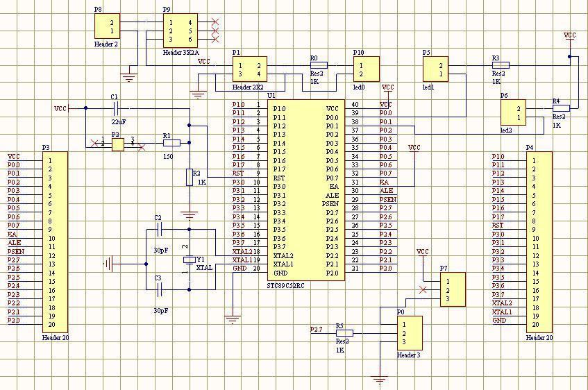
Task: Click the "Header 3" label under P0
Action: pos(409,355)
